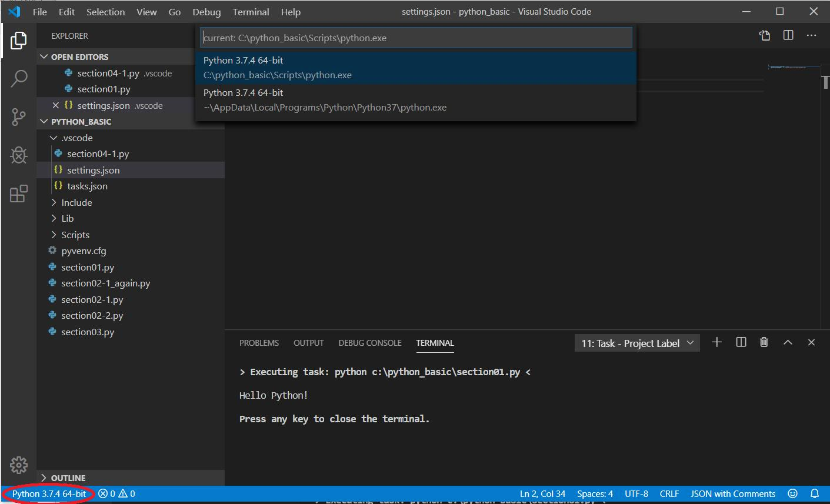Screen dimensions: 830x504
Task: Open section02-1.py file
Action: click(x=92, y=299)
